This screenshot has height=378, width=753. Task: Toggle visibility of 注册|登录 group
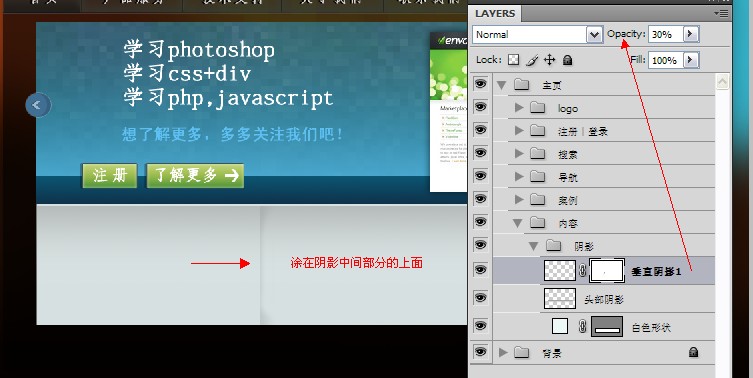coord(480,130)
